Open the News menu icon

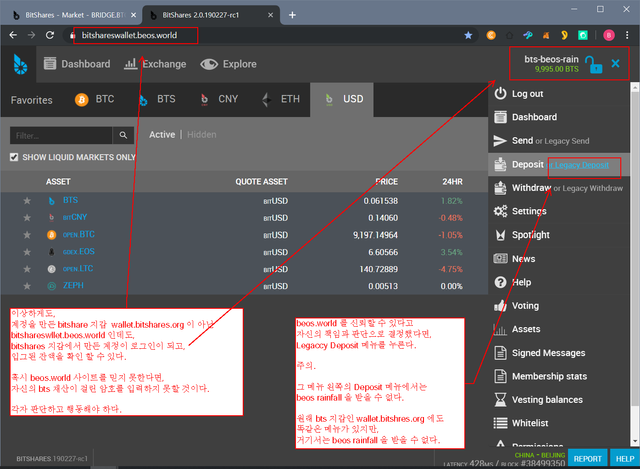coord(500,258)
